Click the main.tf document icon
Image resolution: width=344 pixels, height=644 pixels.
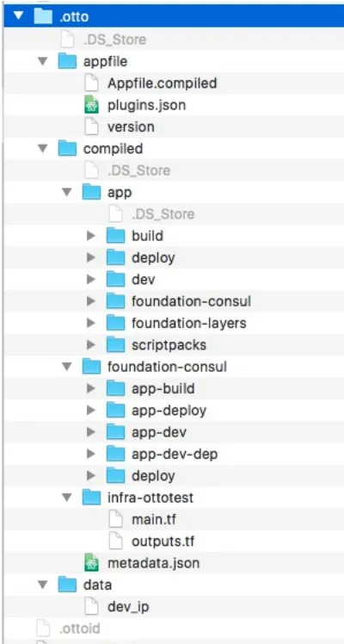pyautogui.click(x=115, y=519)
